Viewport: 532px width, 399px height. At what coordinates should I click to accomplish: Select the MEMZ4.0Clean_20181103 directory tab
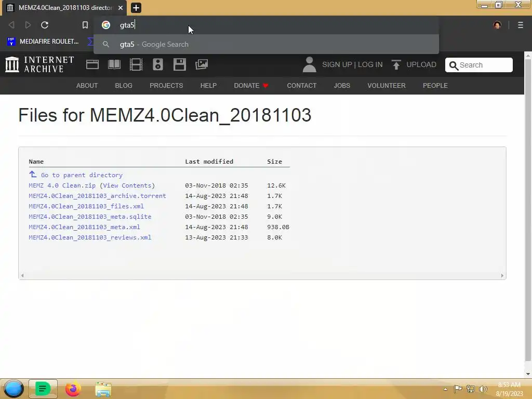coord(64,7)
